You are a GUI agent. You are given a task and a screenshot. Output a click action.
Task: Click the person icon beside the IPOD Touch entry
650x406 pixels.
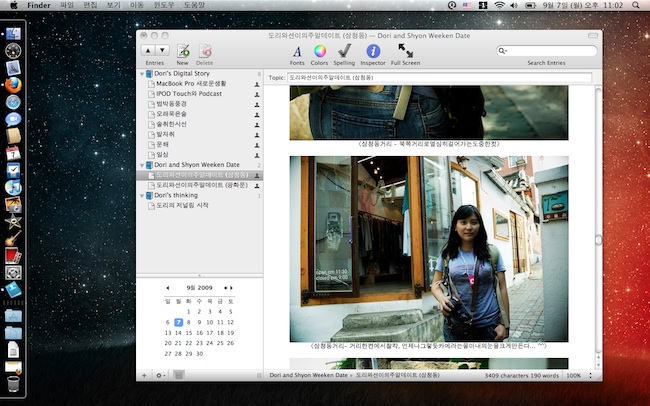(x=257, y=95)
